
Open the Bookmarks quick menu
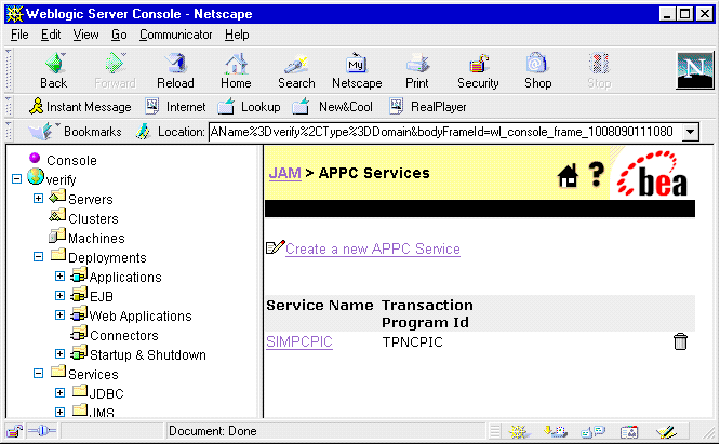[x=75, y=132]
